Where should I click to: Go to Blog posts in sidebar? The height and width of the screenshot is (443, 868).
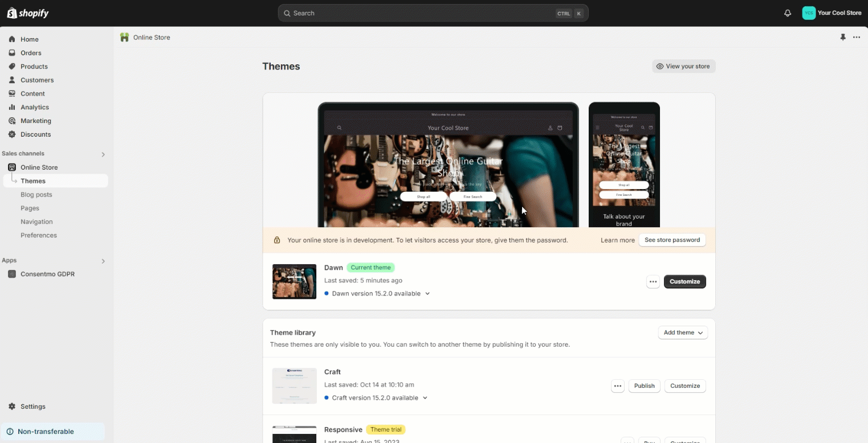pyautogui.click(x=36, y=195)
